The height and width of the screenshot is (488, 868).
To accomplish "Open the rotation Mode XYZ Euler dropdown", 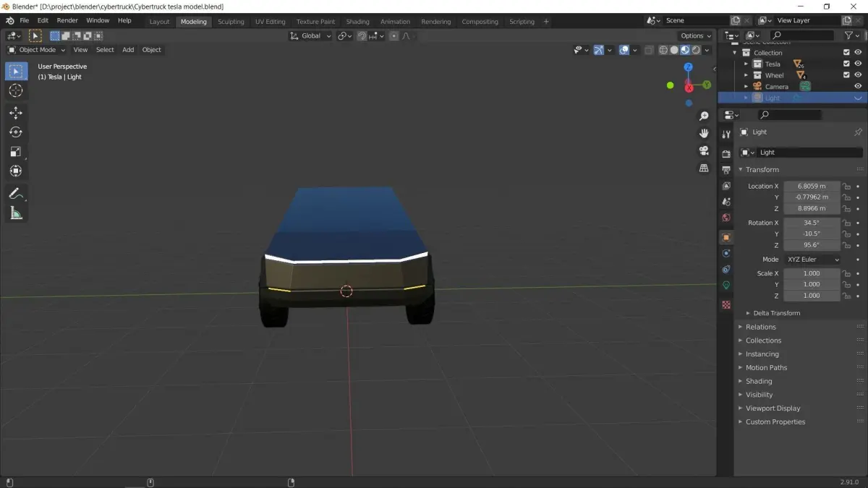I will (x=812, y=260).
